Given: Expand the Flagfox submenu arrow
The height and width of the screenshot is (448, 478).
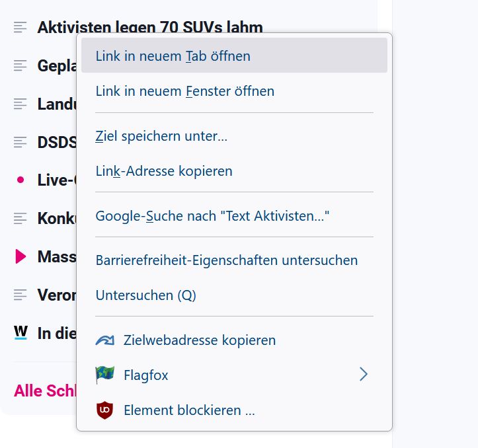Looking at the screenshot, I should tap(363, 375).
